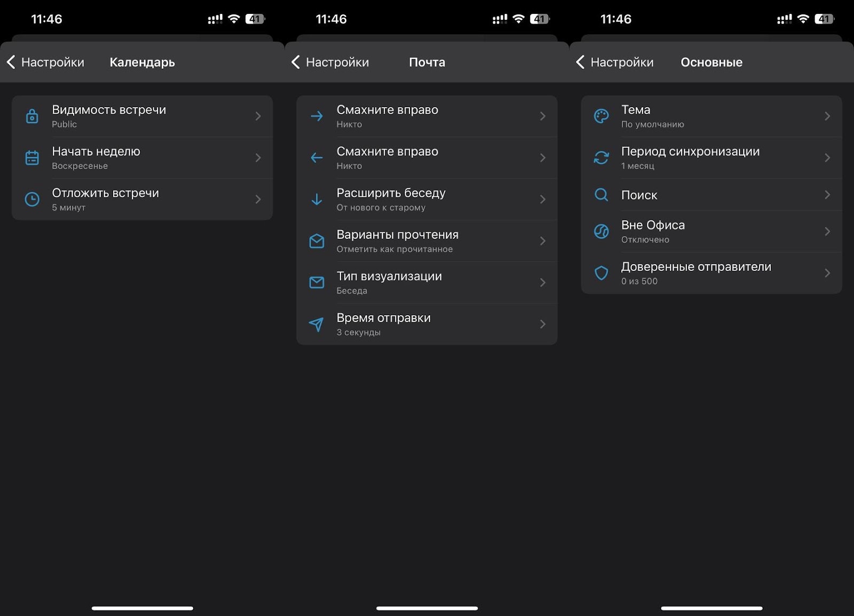Open chevron for Тема row

coord(827,116)
